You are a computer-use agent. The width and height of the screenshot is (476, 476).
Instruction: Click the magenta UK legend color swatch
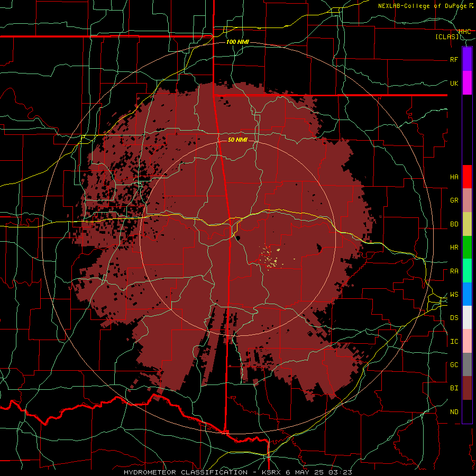click(x=467, y=83)
